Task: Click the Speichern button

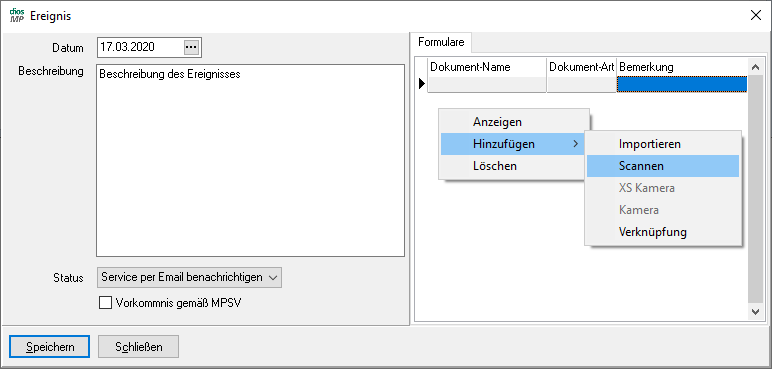Action: [x=50, y=347]
